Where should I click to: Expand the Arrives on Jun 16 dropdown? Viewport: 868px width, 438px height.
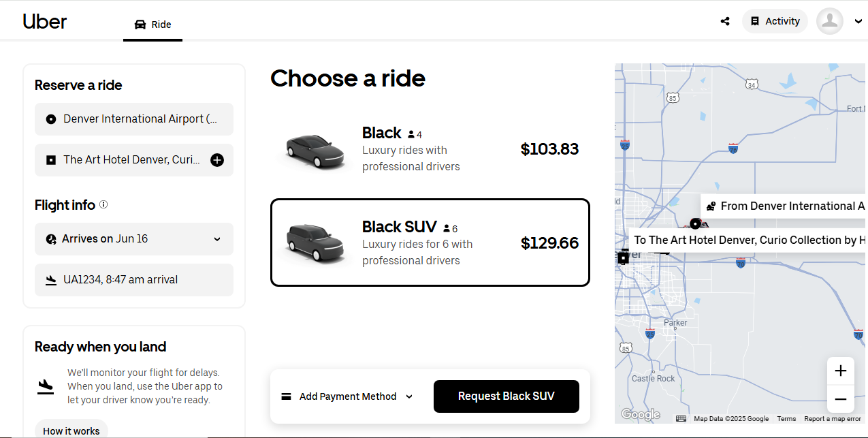pos(134,239)
